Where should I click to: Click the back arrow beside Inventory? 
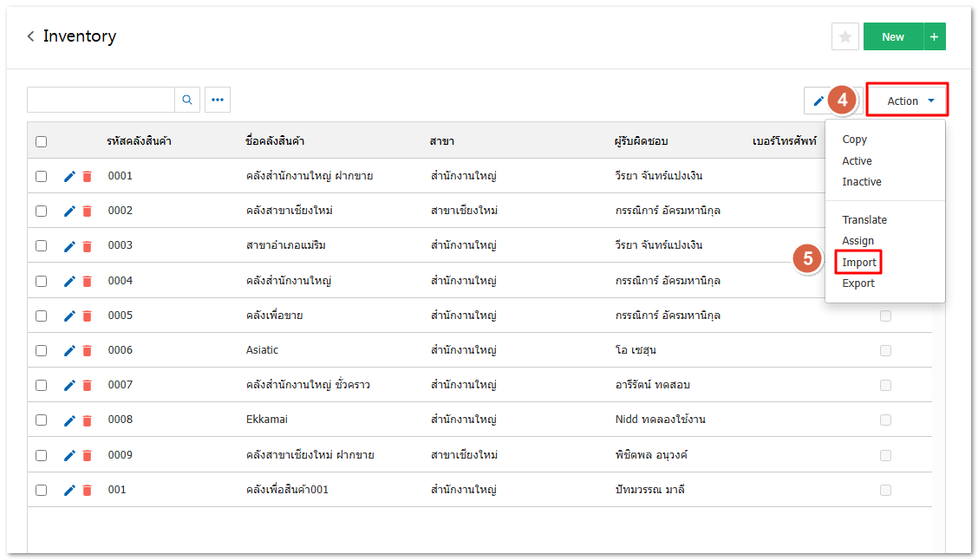(x=31, y=36)
